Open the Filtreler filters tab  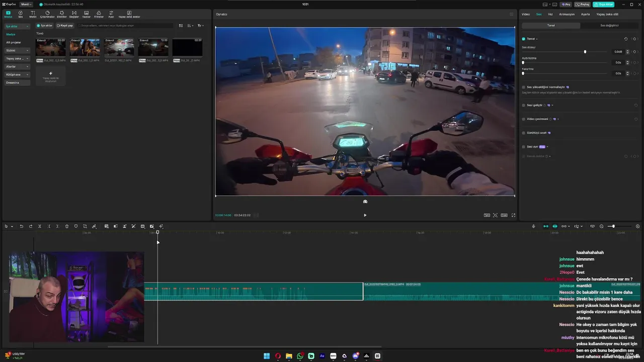point(99,14)
